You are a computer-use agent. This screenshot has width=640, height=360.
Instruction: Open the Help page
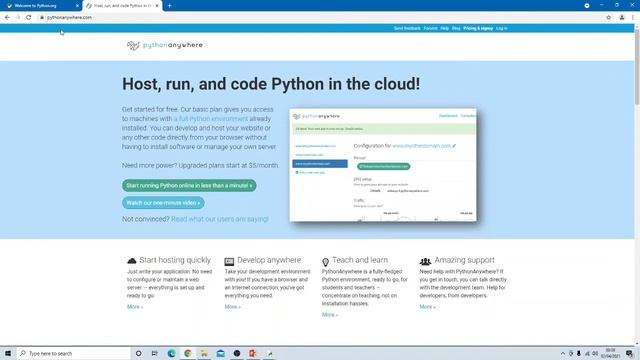(444, 28)
